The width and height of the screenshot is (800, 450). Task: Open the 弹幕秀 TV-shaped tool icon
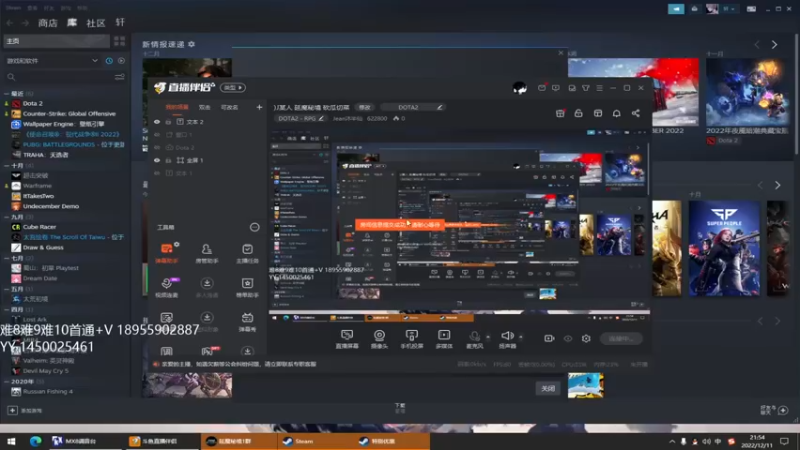pos(247,322)
